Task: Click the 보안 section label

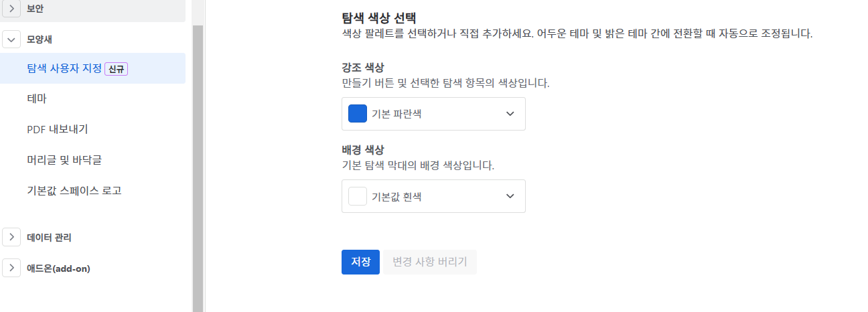Action: pos(35,9)
